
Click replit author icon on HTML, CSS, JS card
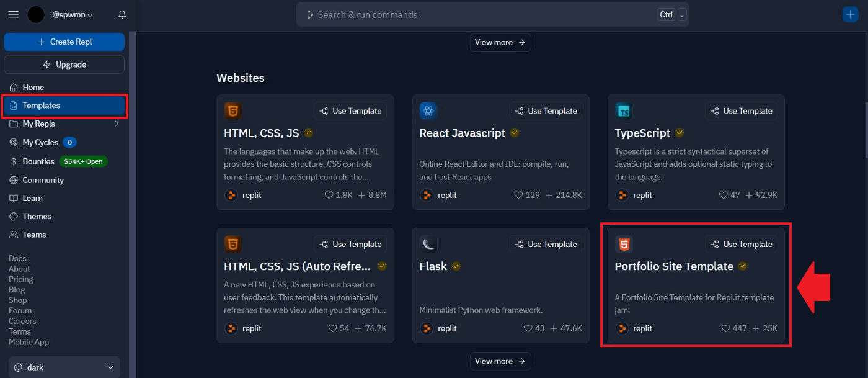[231, 195]
